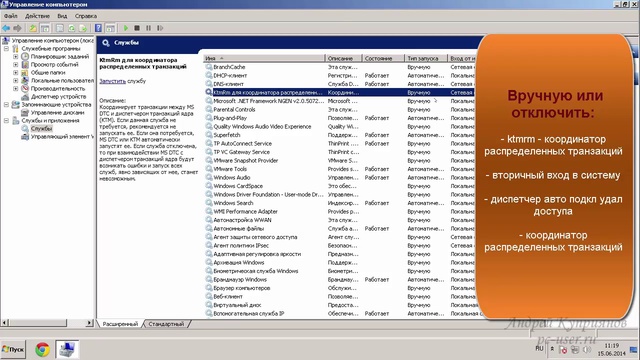The width and height of the screenshot is (640, 360).
Task: Select the Superfetch service row
Action: coord(339,135)
